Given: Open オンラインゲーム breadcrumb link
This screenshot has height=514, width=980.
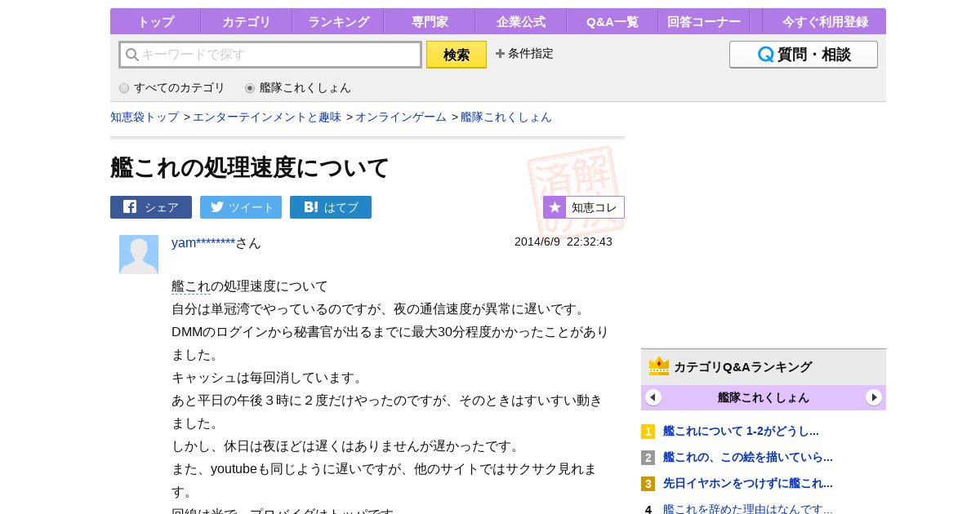Looking at the screenshot, I should pos(401,117).
